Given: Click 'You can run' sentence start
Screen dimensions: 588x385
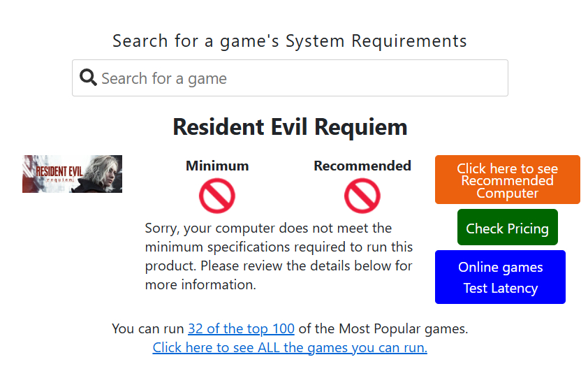Looking at the screenshot, I should 148,328.
